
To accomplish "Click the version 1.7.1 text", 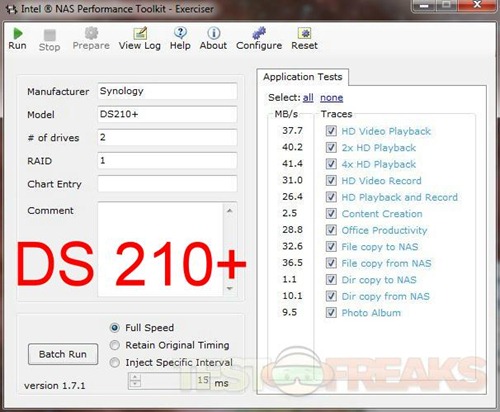I will click(x=55, y=386).
